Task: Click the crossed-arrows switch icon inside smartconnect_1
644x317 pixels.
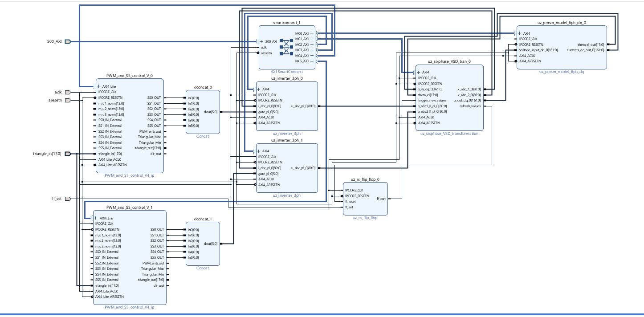Action: [287, 47]
